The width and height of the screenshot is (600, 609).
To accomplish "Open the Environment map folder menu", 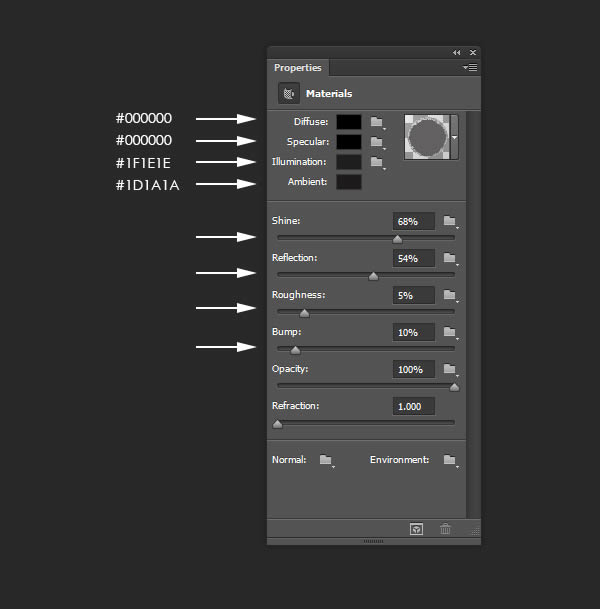I will coord(450,460).
